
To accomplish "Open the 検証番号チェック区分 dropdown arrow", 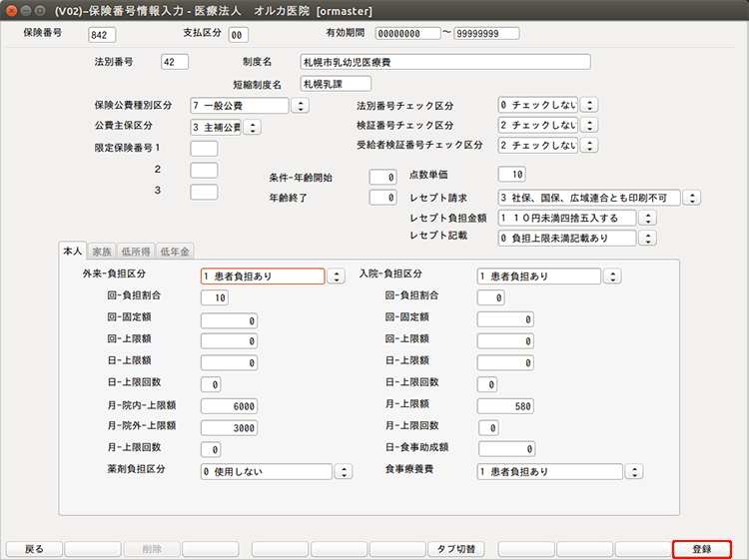I will point(590,125).
